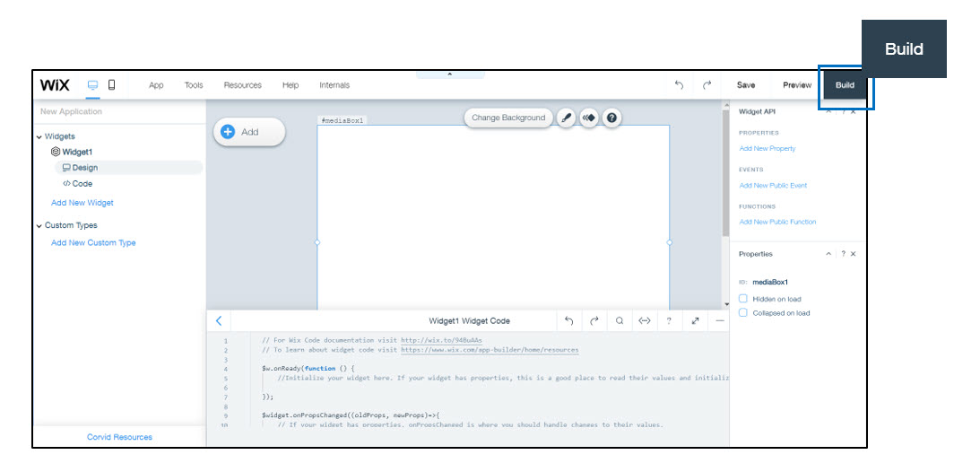Screen dimensions: 980x472
Task: Search inside the Widget Code editor
Action: pyautogui.click(x=620, y=320)
